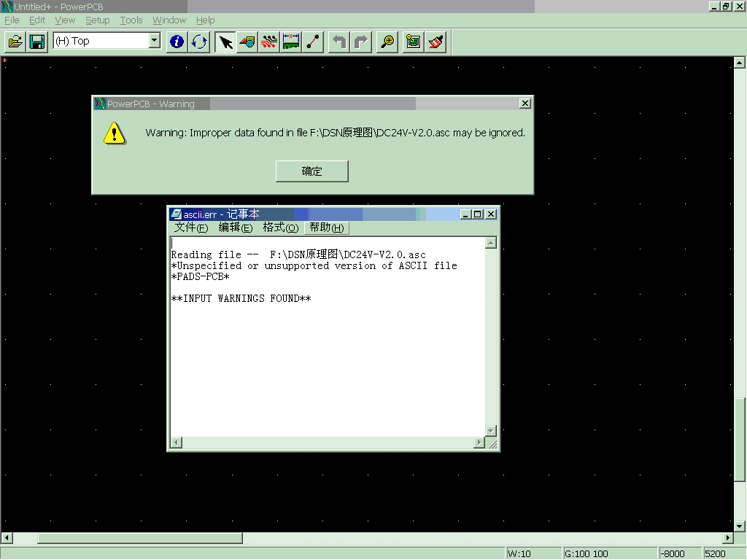Open the Window menu

coord(169,20)
